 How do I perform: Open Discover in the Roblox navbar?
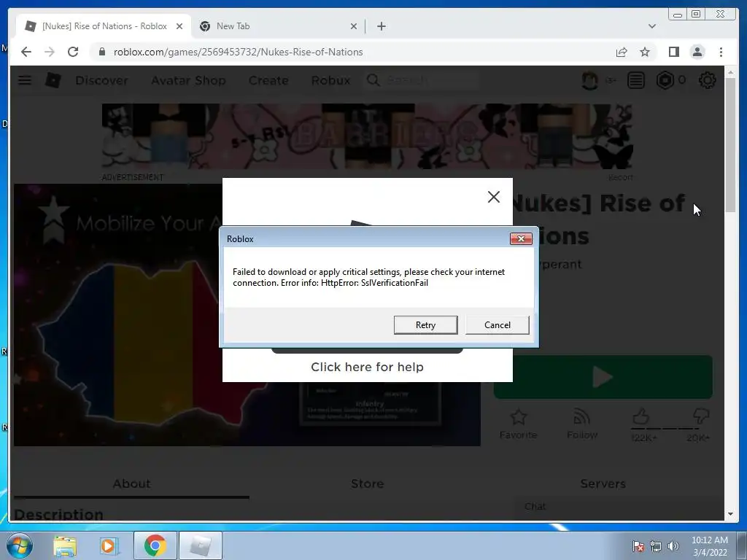tap(101, 80)
